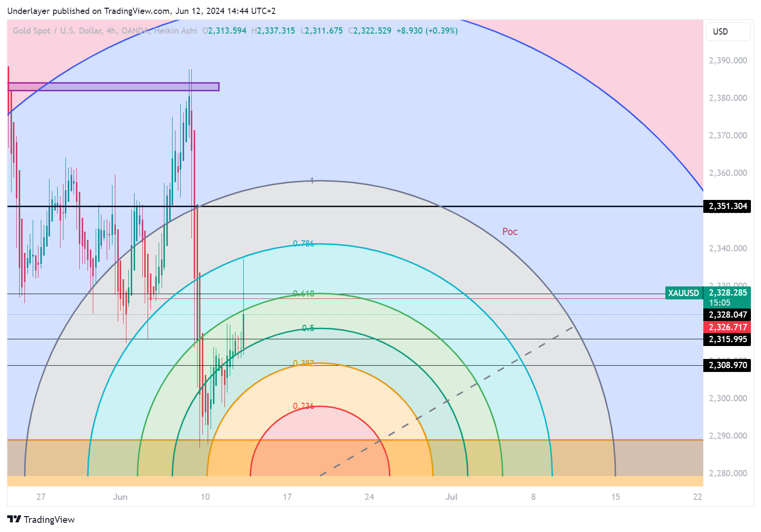This screenshot has width=761, height=532.
Task: Click the 0.786 Fibonacci arc label
Action: click(x=303, y=244)
